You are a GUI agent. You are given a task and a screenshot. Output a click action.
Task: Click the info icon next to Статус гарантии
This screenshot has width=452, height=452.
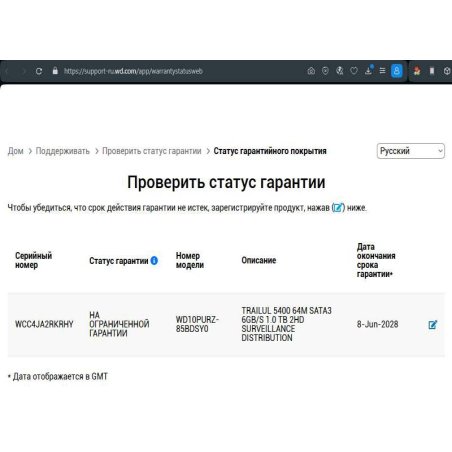point(154,260)
